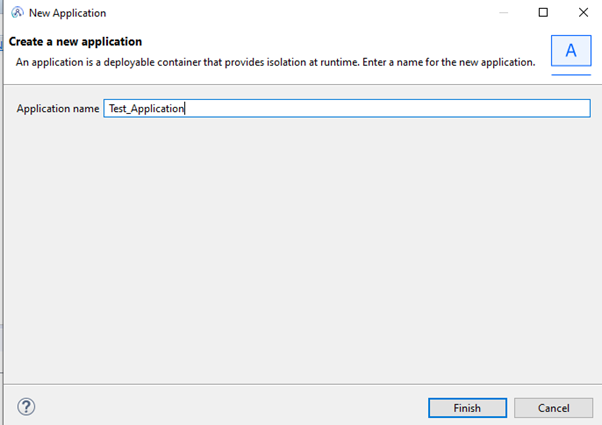Viewport: 602px width, 425px height.
Task: Click the "New Application" title text
Action: coord(68,13)
